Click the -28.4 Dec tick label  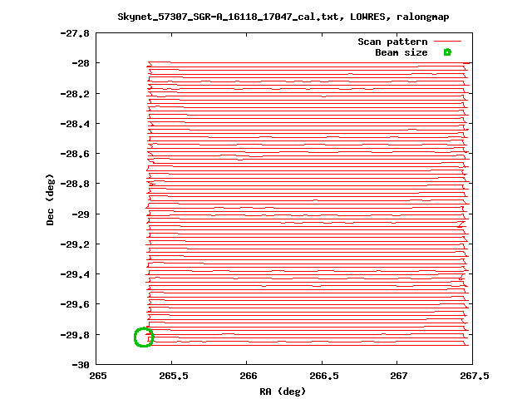tap(75, 124)
